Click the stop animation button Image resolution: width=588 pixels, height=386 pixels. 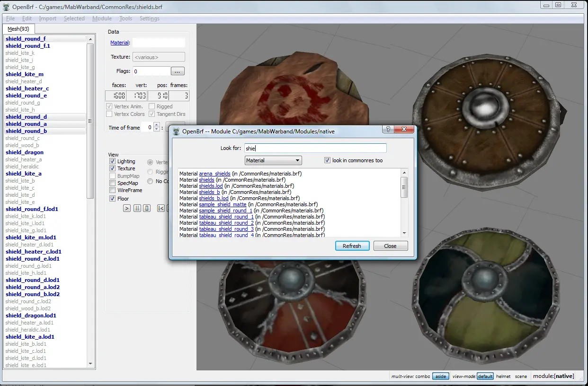[x=147, y=208]
